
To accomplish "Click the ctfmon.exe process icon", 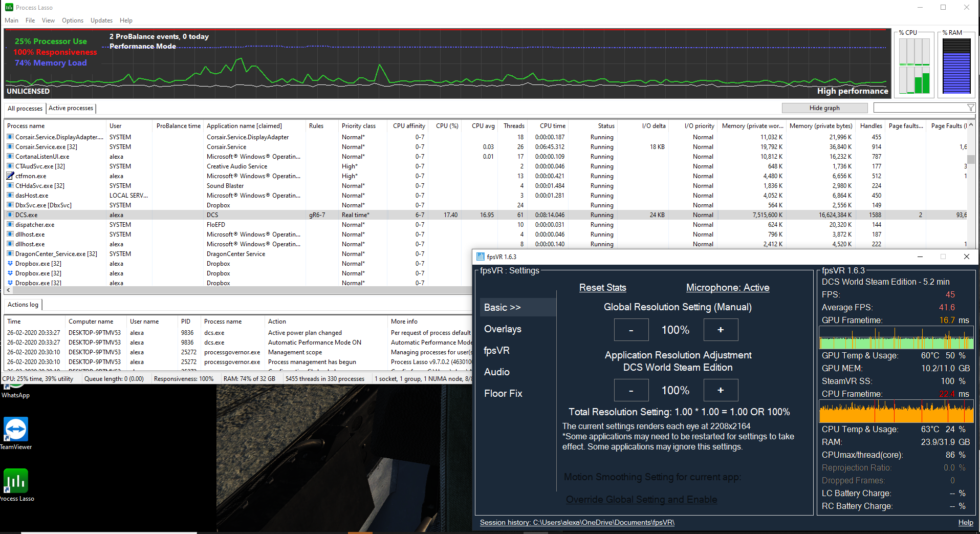I will tap(10, 176).
